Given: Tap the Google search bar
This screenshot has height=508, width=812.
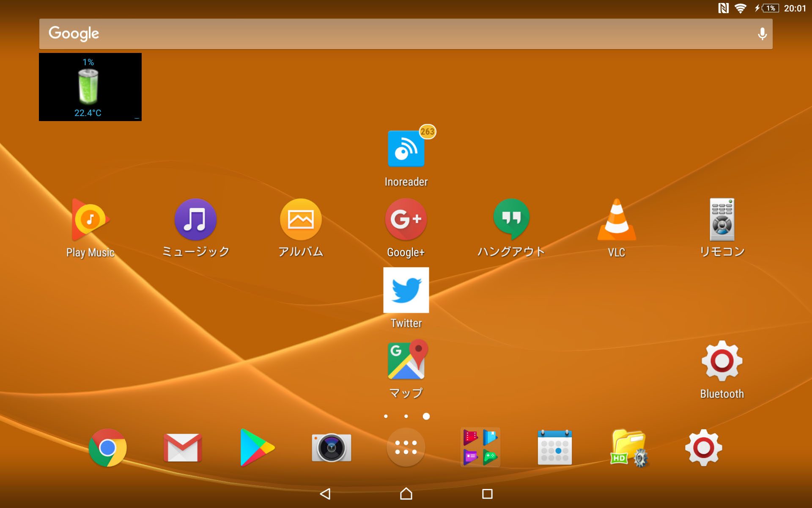Looking at the screenshot, I should (406, 34).
